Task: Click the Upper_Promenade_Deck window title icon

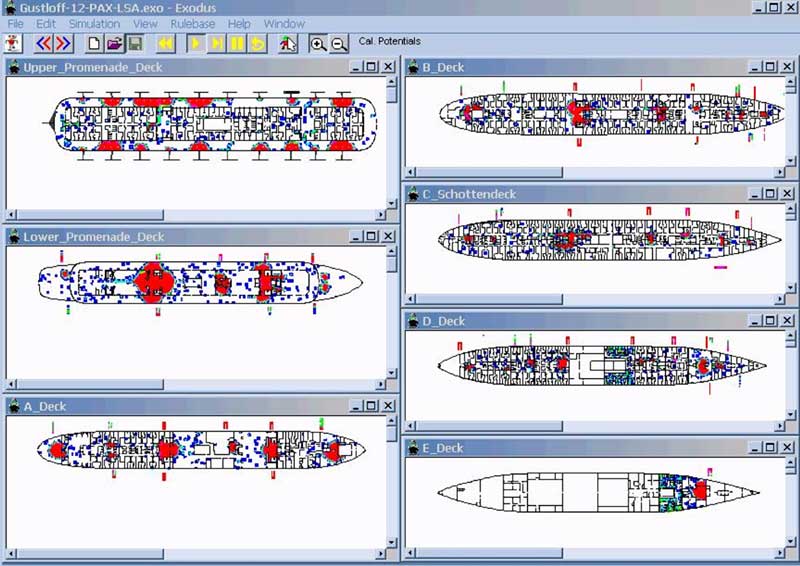Action: click(14, 67)
